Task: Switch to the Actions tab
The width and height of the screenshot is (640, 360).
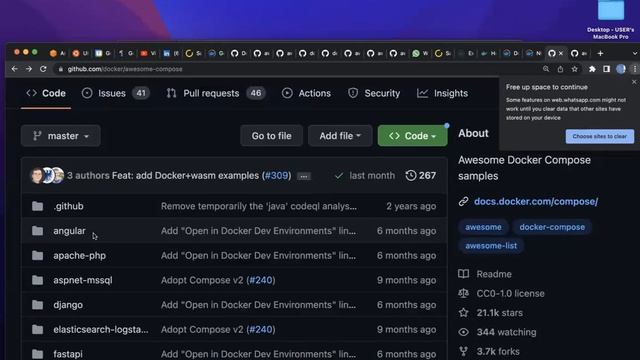Action: pos(306,93)
